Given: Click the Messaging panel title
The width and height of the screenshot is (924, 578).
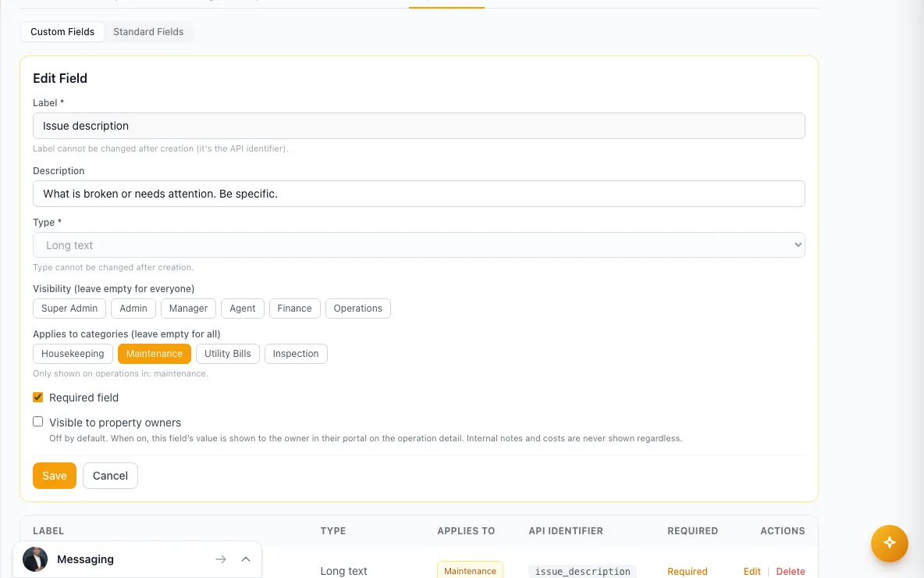Looking at the screenshot, I should tap(85, 559).
